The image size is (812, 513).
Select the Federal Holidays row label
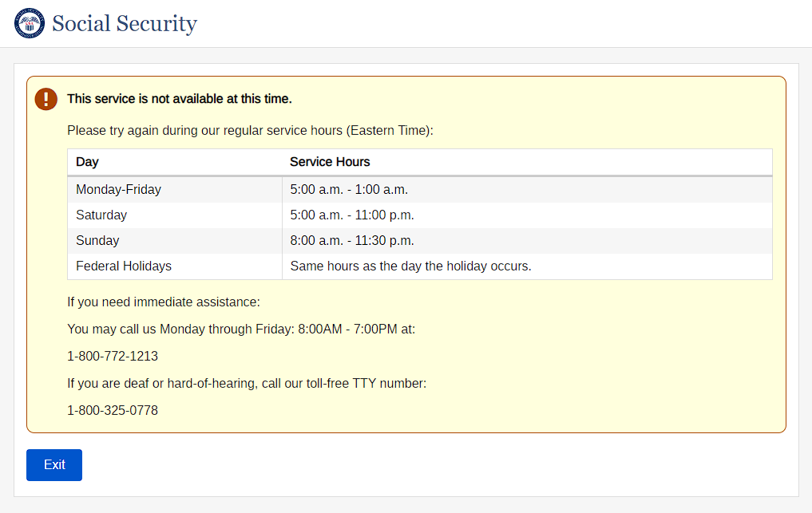pyautogui.click(x=124, y=266)
